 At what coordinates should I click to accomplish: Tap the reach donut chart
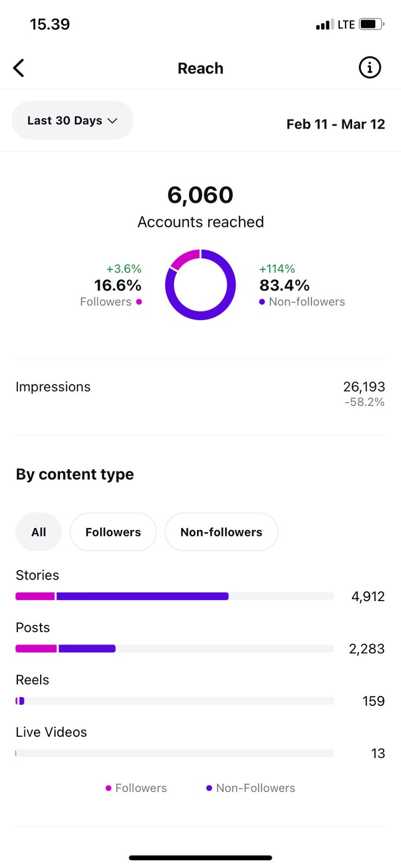pyautogui.click(x=200, y=284)
